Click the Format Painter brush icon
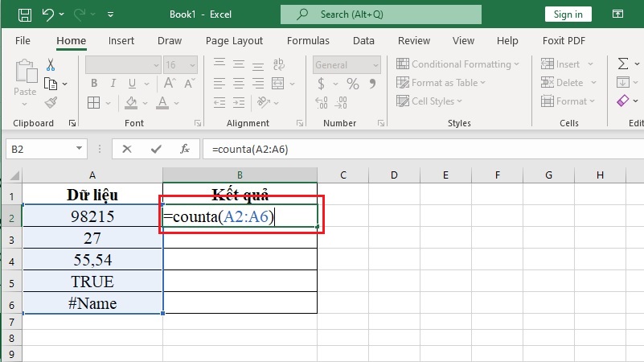 tap(51, 102)
